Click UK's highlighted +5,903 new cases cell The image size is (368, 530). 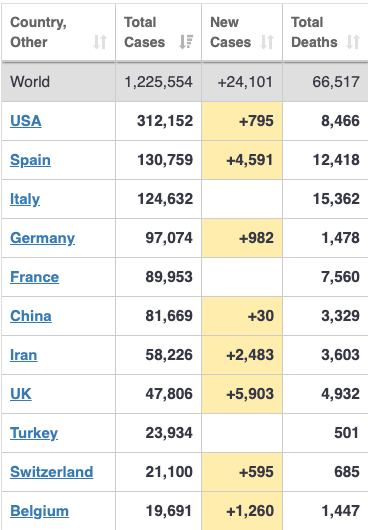(242, 394)
